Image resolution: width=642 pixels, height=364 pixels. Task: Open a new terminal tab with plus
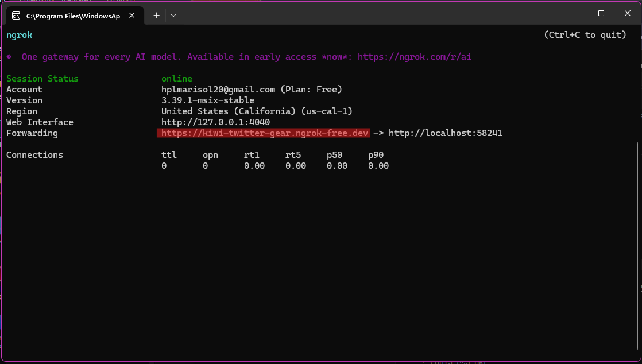(156, 16)
